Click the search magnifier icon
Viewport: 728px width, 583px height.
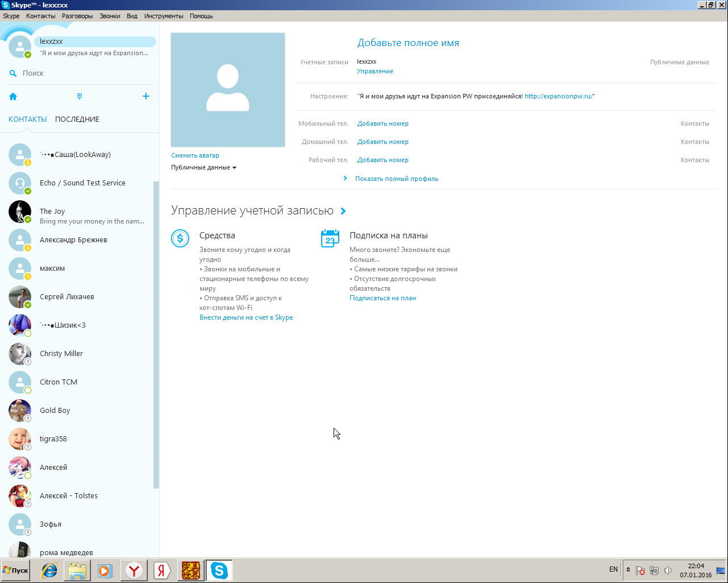(x=13, y=73)
